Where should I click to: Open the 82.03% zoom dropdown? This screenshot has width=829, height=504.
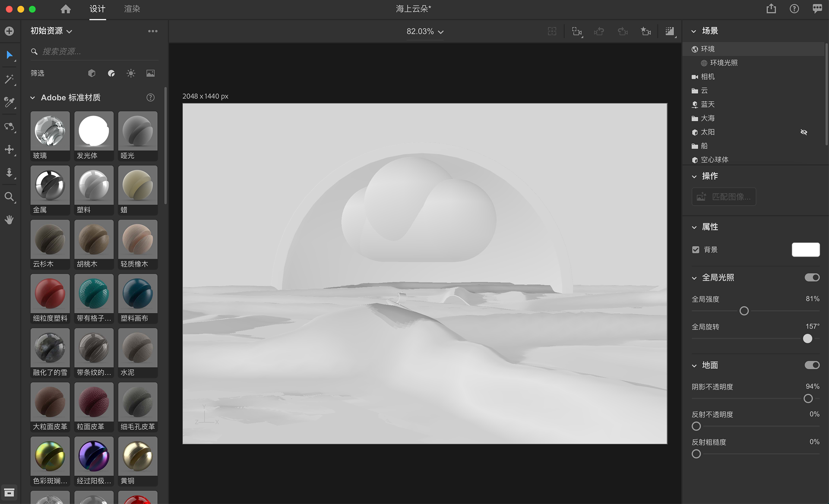coord(425,31)
